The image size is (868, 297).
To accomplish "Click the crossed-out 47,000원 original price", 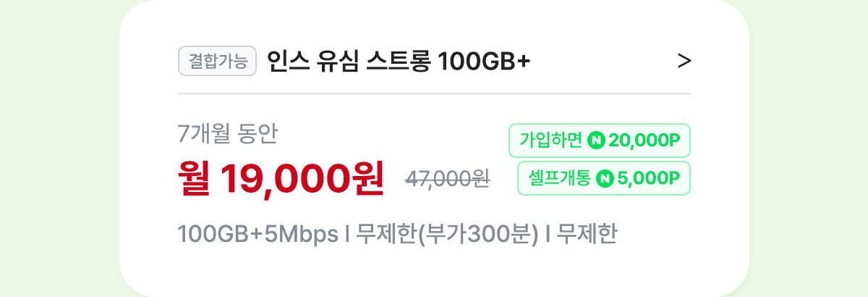I will 448,178.
